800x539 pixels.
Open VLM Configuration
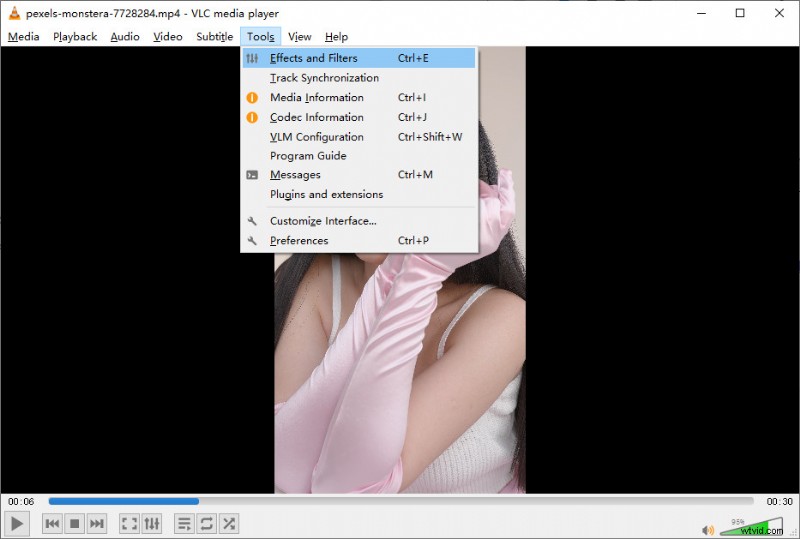tap(359, 137)
